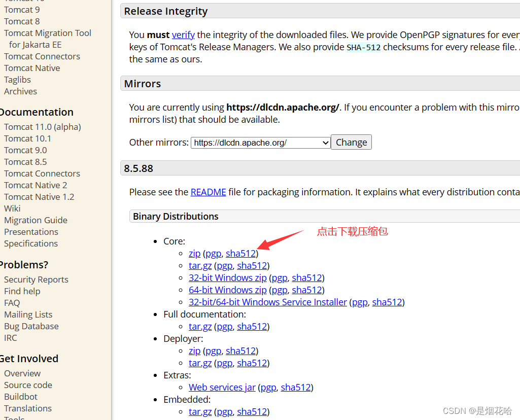Viewport: 520px width, 420px height.
Task: Open the Tomcat 8 sidebar link
Action: click(22, 21)
